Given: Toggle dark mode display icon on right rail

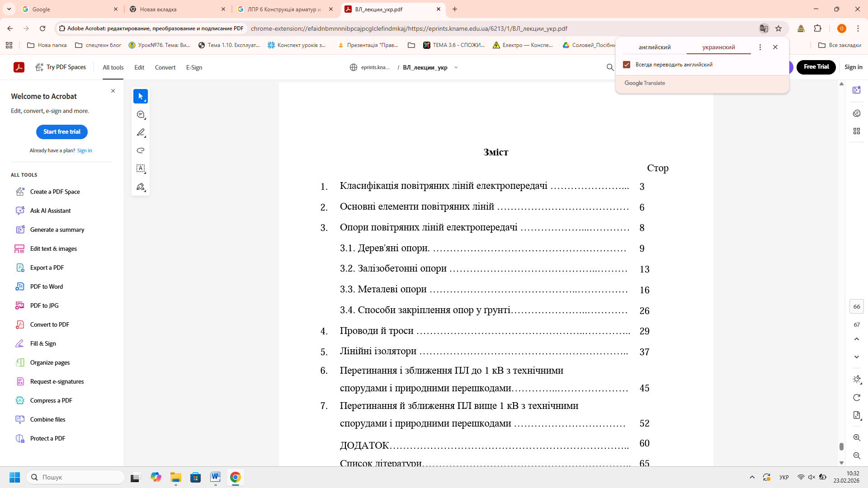Looking at the screenshot, I should [x=857, y=380].
